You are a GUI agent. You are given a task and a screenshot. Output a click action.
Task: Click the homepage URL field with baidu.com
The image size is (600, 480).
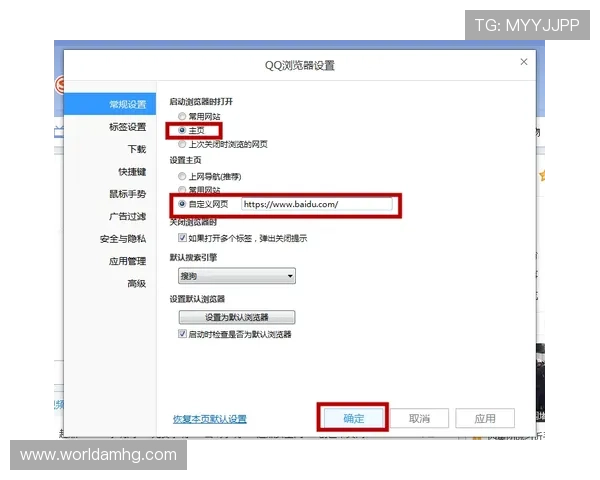(316, 204)
